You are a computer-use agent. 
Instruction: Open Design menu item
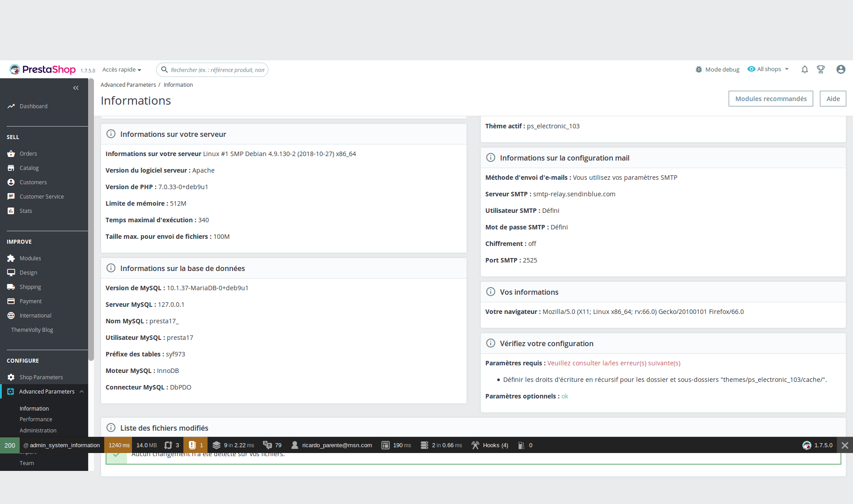click(28, 272)
